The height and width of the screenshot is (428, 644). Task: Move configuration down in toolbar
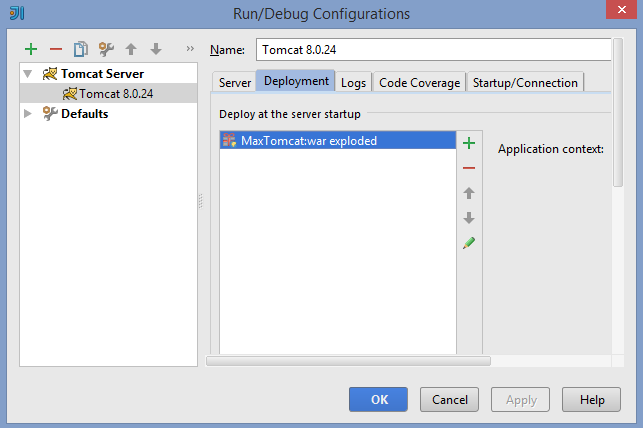(x=156, y=49)
